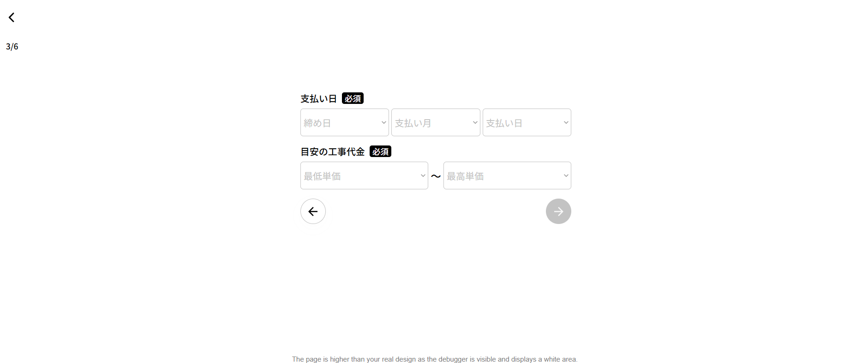Click the debugger notice text at page bottom
The width and height of the screenshot is (868, 363).
tap(435, 359)
